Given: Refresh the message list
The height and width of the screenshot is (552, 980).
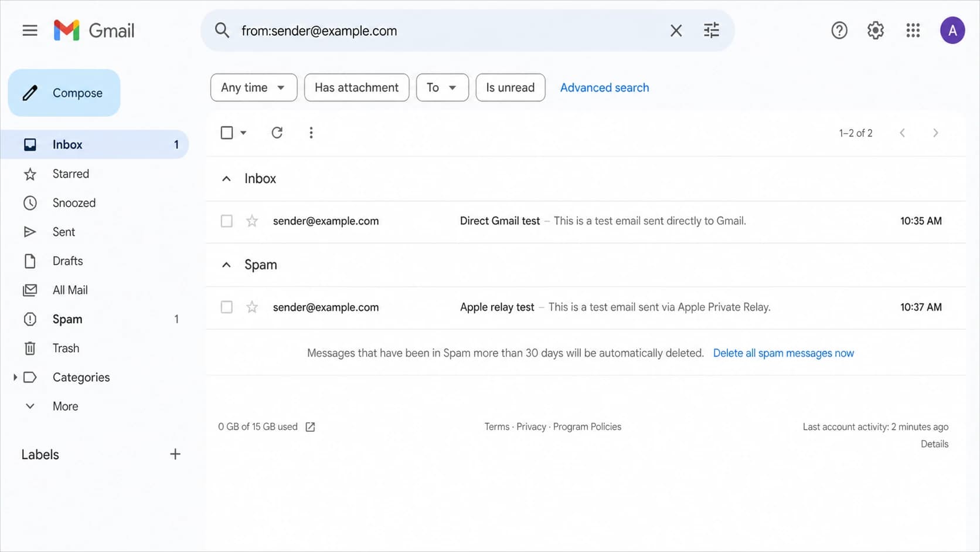Looking at the screenshot, I should click(x=277, y=133).
